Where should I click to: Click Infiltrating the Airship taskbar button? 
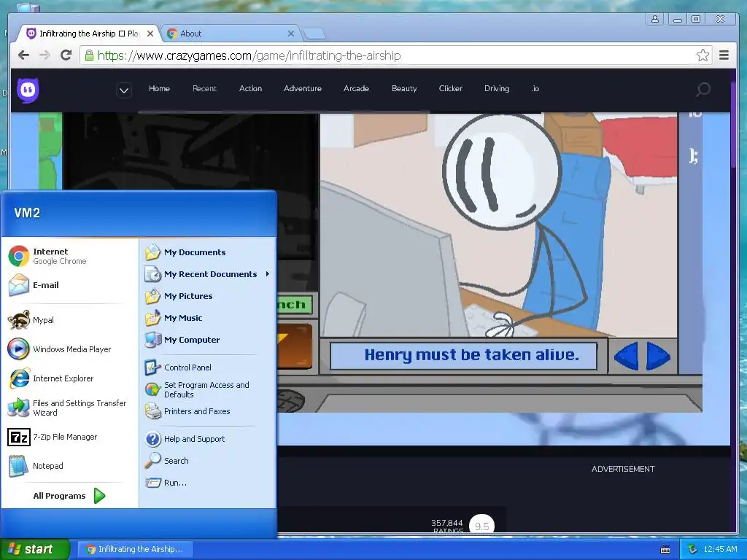[x=135, y=549]
